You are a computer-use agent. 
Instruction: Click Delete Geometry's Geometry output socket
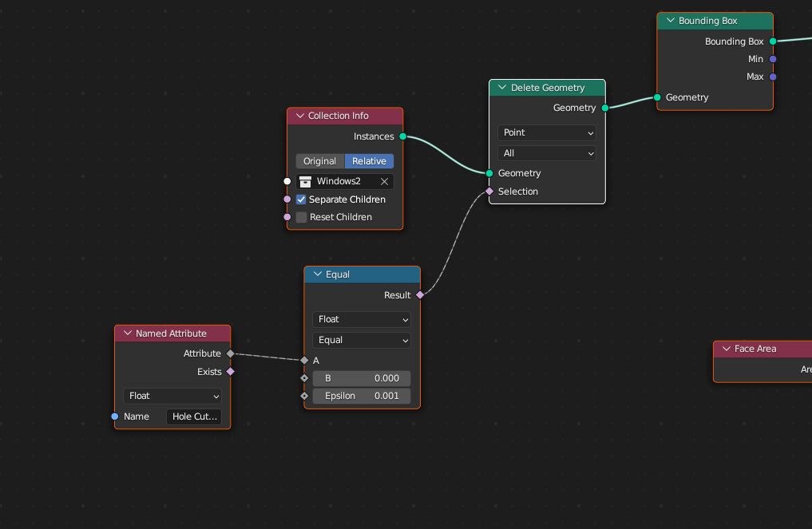pos(605,108)
